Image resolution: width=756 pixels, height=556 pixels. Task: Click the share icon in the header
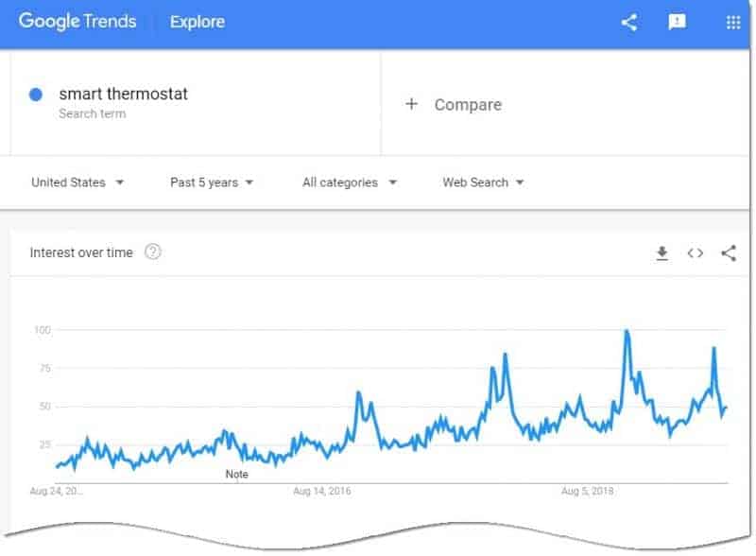tap(628, 22)
